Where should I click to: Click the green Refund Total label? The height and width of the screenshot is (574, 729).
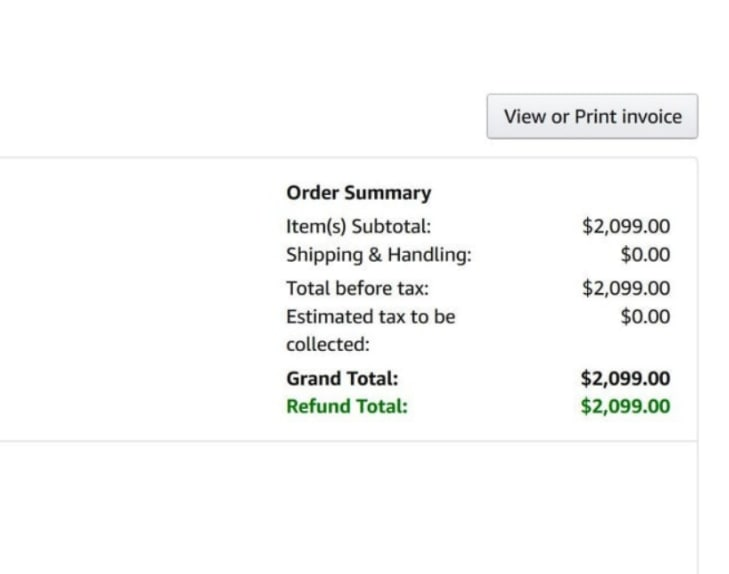pos(346,407)
